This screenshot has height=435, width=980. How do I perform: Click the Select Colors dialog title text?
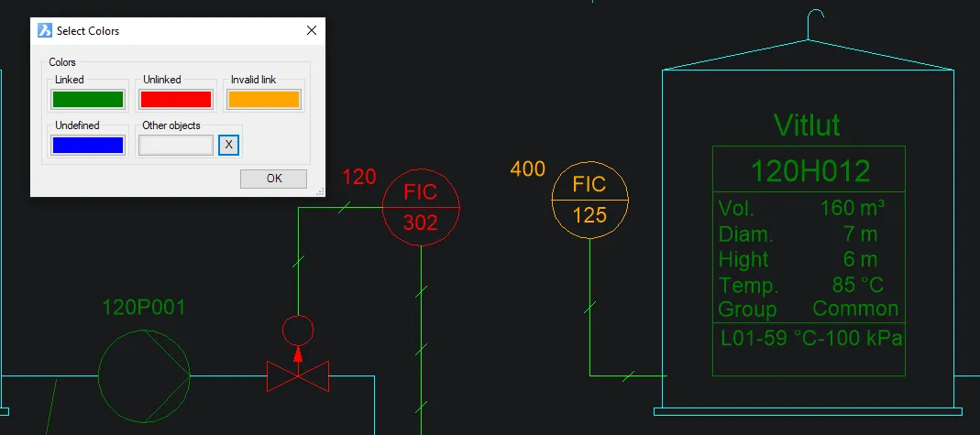[88, 30]
